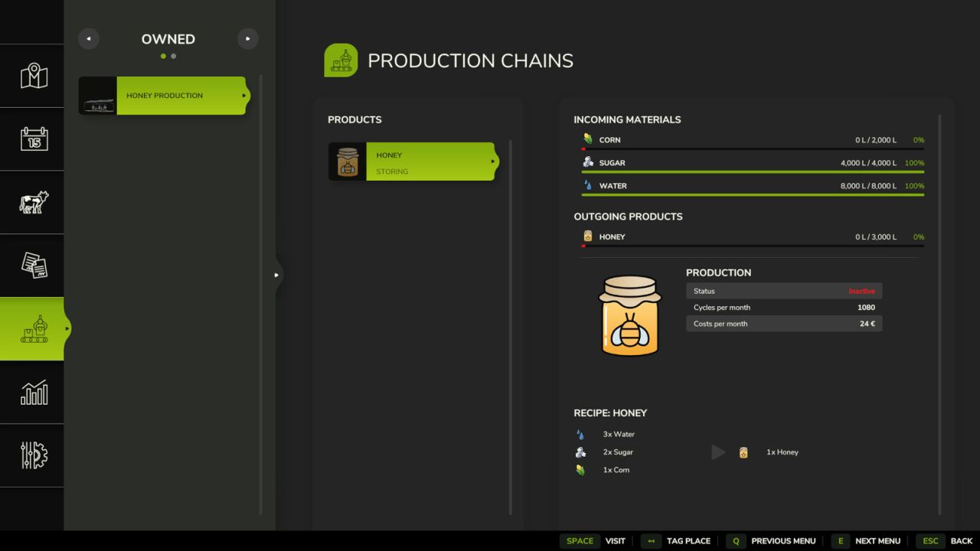Open the game settings gear icon
Viewport: 980px width, 551px height.
point(34,455)
